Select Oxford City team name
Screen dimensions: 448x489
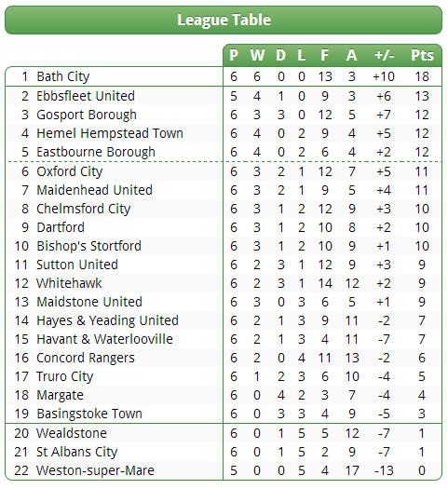tap(69, 171)
